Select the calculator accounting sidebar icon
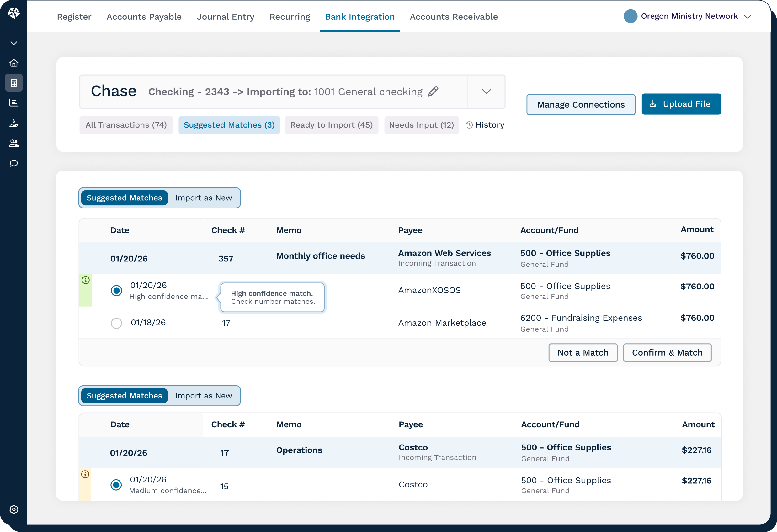This screenshot has width=777, height=532. click(x=14, y=82)
